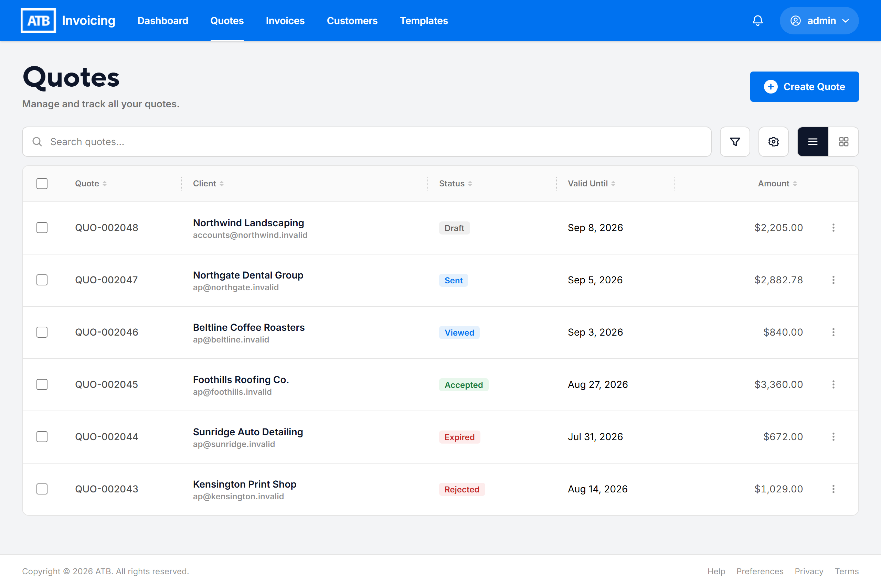This screenshot has height=588, width=881.
Task: Open the Preferences footer link
Action: (760, 571)
